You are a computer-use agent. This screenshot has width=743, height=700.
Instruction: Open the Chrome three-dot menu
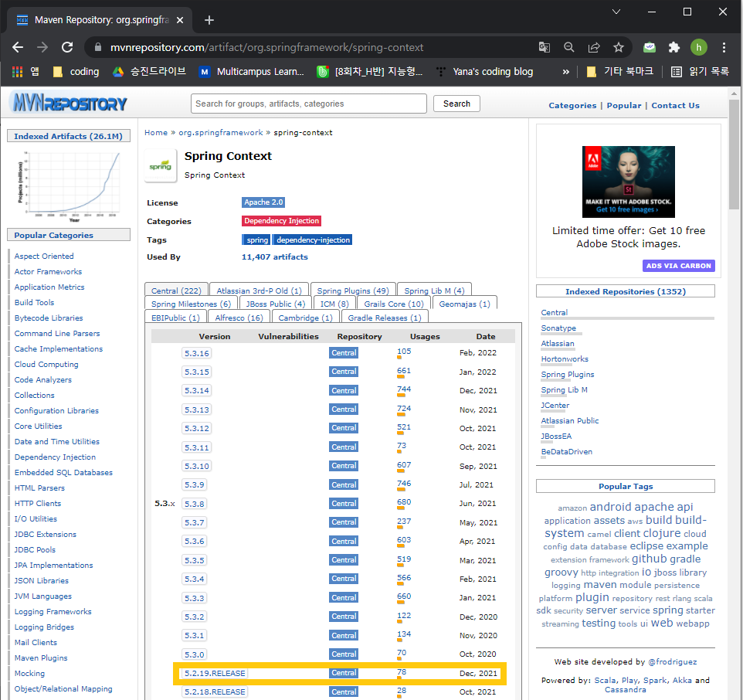click(x=724, y=47)
